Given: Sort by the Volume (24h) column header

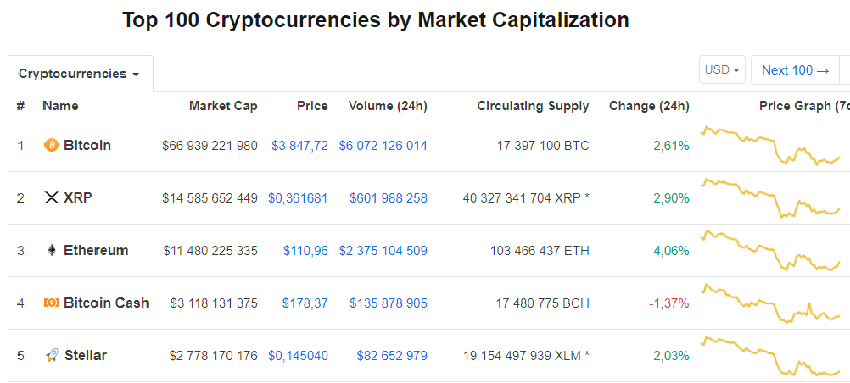Looking at the screenshot, I should [x=388, y=106].
